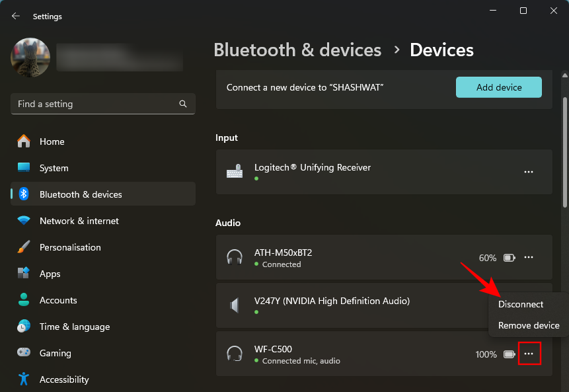Image resolution: width=569 pixels, height=392 pixels.
Task: Select the WF-C500 device name
Action: pos(273,349)
